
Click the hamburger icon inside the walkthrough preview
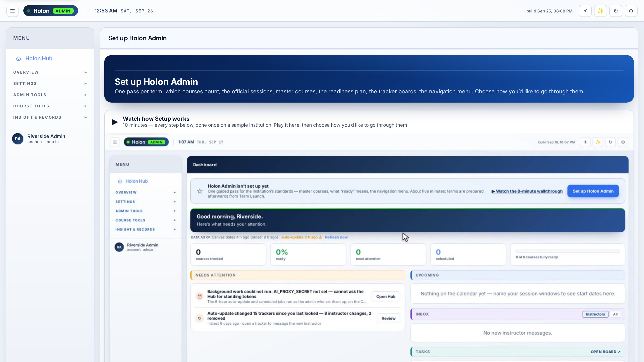pos(115,142)
